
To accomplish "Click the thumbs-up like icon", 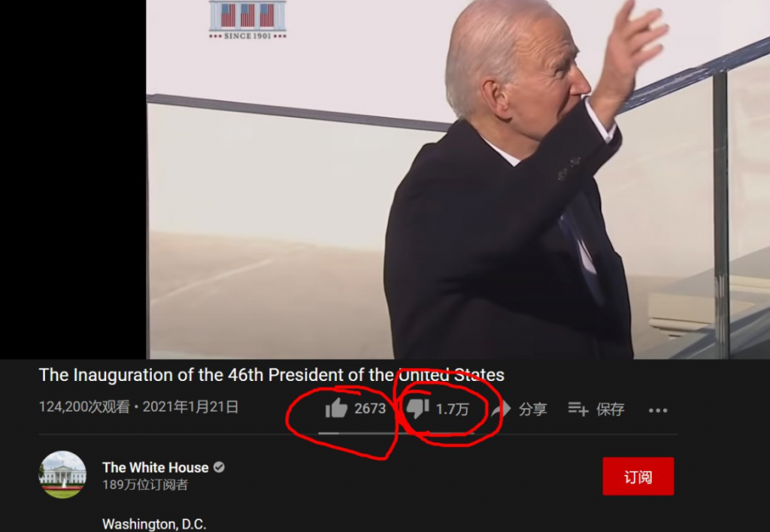I will 336,408.
